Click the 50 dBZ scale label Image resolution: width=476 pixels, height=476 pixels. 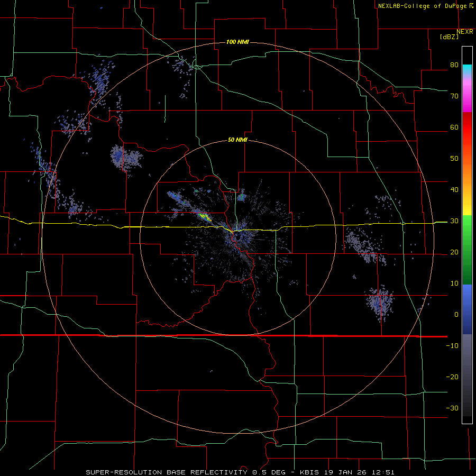[454, 159]
